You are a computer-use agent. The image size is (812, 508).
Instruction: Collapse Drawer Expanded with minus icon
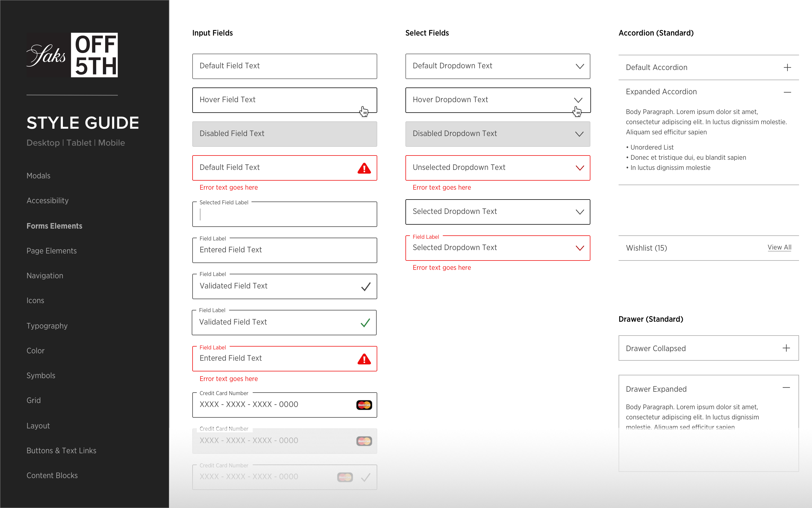coord(786,387)
